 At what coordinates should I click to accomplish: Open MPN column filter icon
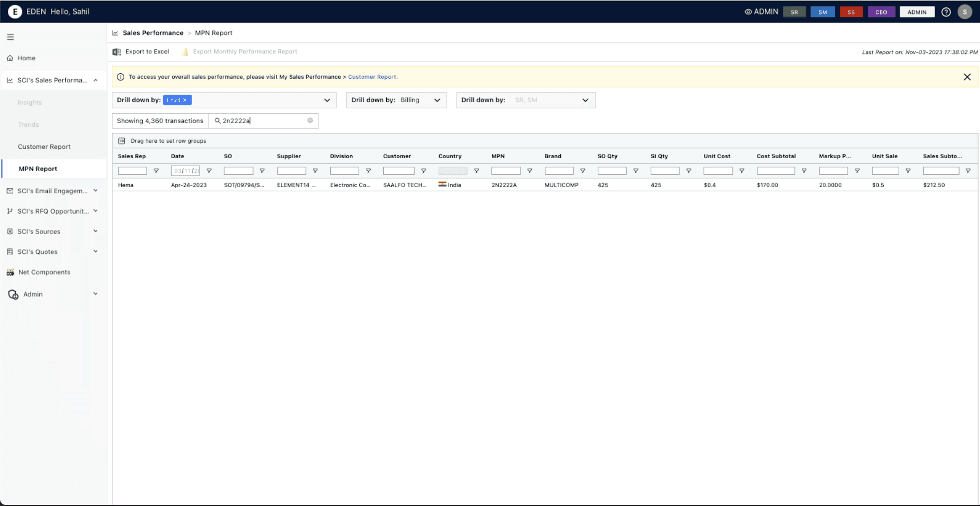click(x=529, y=171)
